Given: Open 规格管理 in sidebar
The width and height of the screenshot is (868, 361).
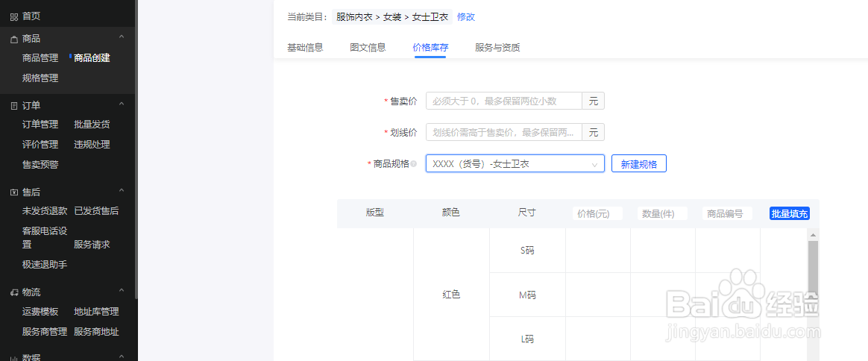Looking at the screenshot, I should click(x=40, y=78).
